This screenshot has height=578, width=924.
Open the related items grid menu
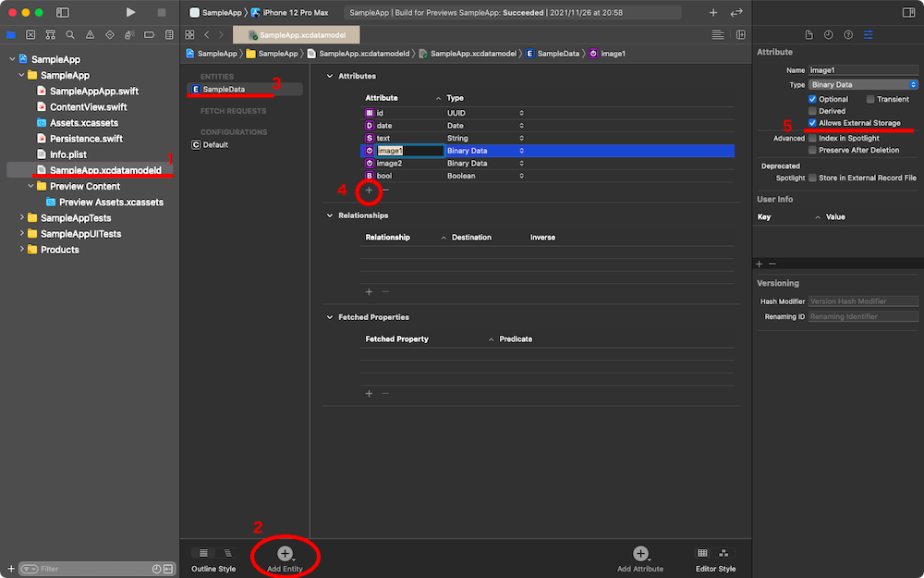pyautogui.click(x=189, y=35)
